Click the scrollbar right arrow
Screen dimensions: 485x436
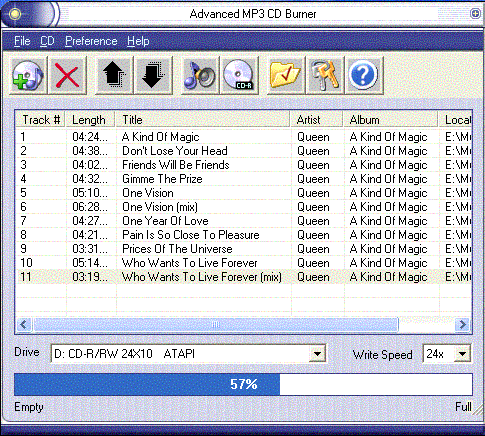(x=463, y=324)
